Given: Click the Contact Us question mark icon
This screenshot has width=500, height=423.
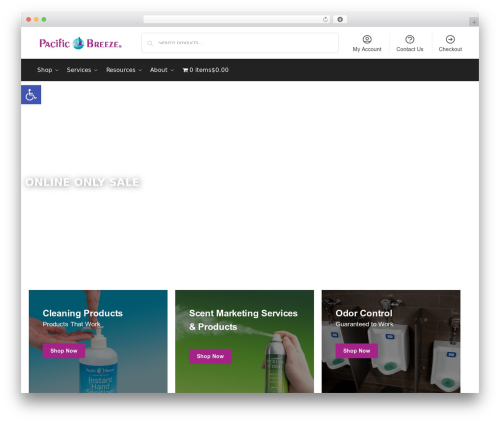Looking at the screenshot, I should pos(410,39).
